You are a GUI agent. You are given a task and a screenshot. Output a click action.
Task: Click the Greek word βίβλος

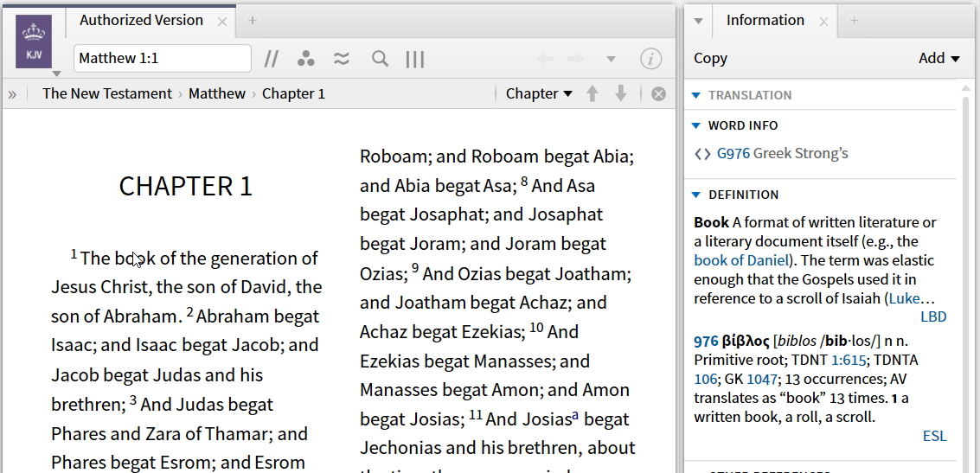[745, 342]
